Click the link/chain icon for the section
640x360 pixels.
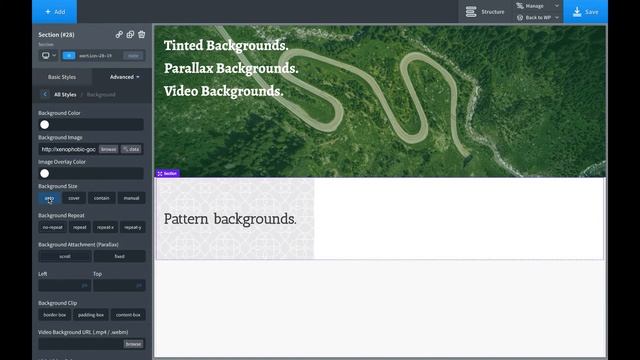point(119,35)
